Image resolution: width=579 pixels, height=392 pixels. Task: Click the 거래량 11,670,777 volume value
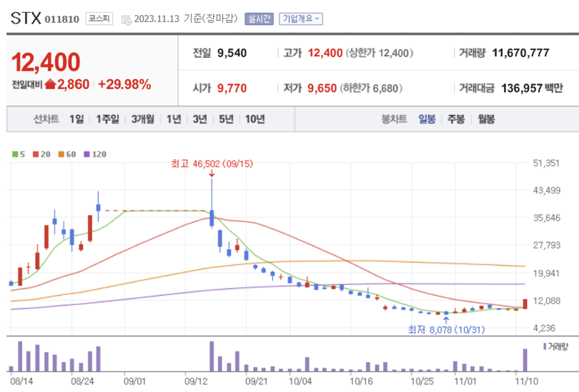click(x=520, y=53)
